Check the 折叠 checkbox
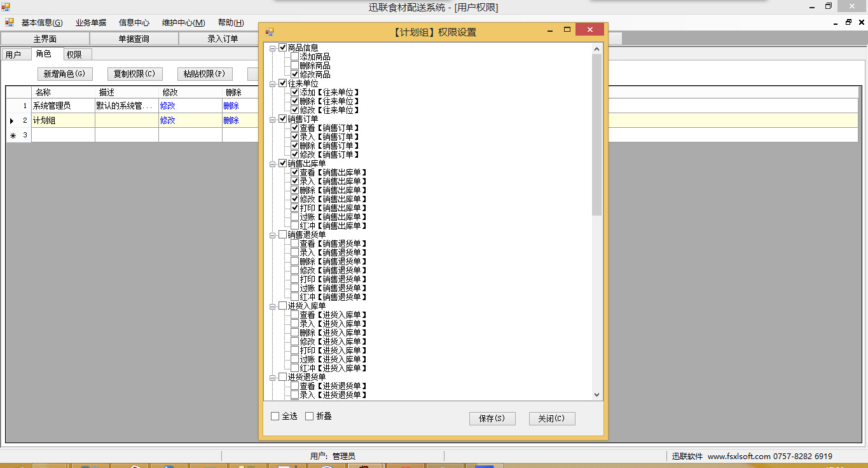The image size is (868, 468). 310,416
